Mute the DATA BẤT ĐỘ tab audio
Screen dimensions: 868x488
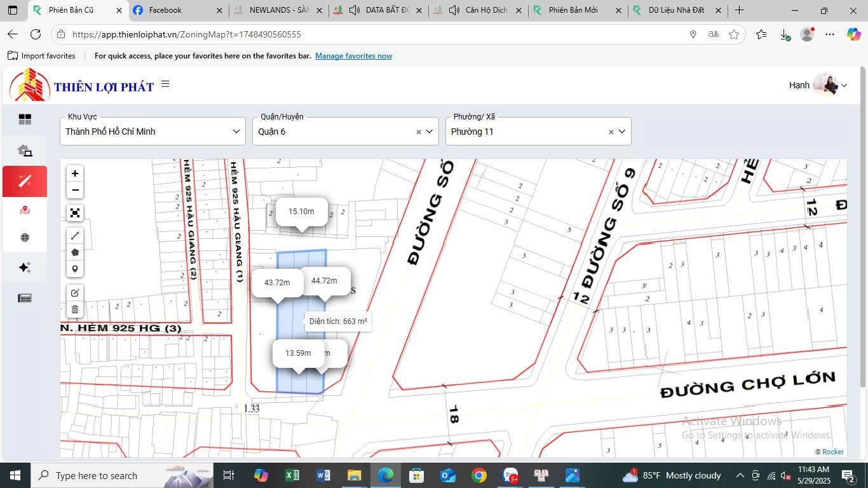tap(355, 10)
